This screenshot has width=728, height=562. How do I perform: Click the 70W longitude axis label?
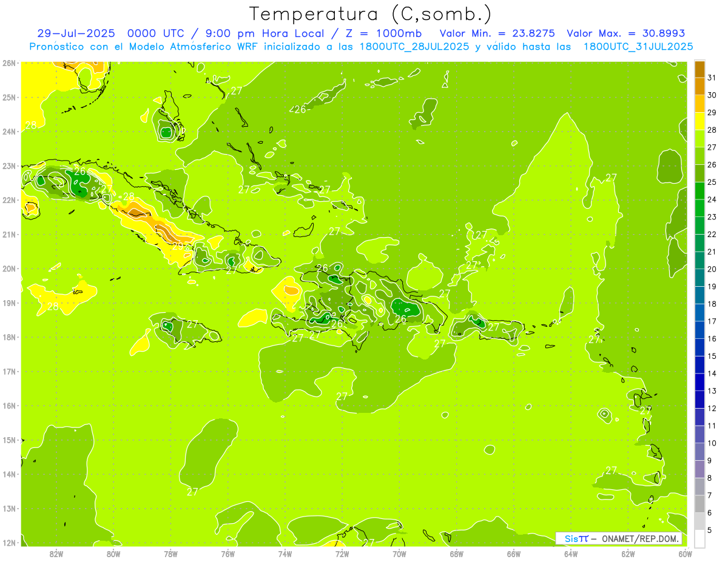[x=399, y=554]
